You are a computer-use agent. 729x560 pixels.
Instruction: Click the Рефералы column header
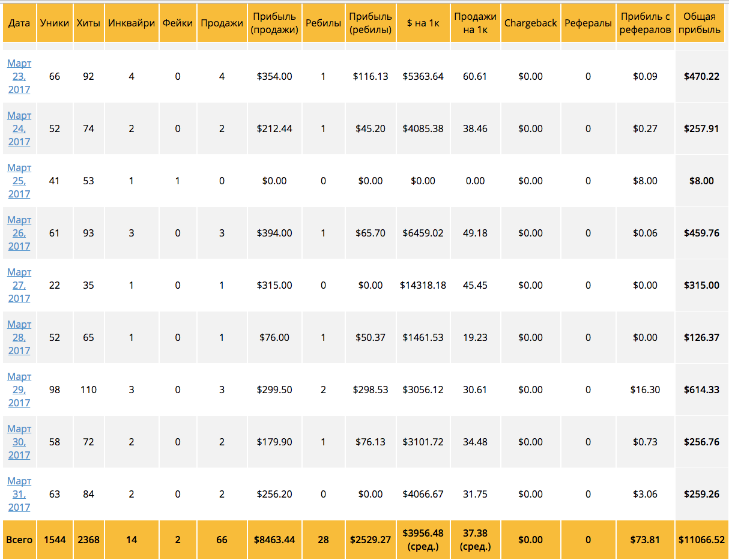(588, 23)
